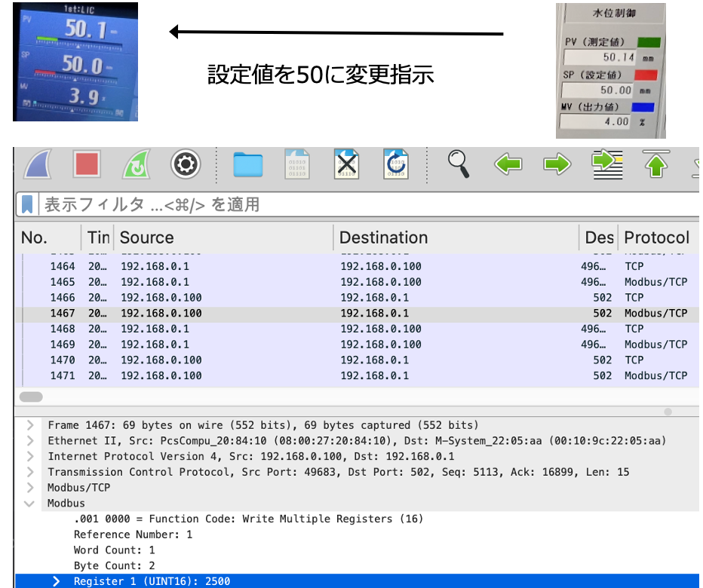Expand the Frame 1467 details row

click(x=30, y=425)
